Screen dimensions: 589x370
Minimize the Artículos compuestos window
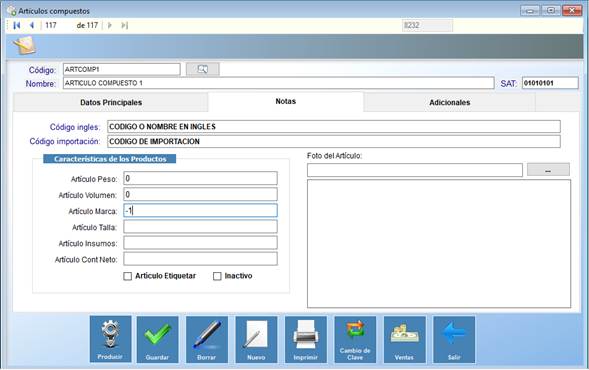(x=530, y=11)
